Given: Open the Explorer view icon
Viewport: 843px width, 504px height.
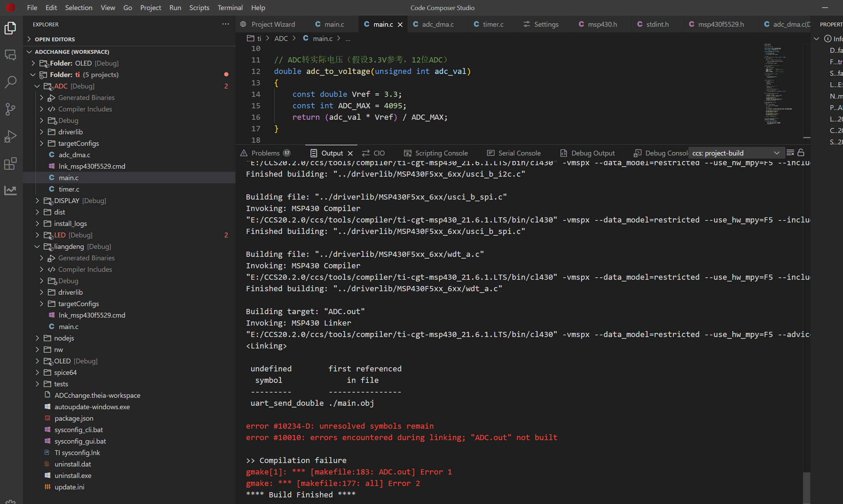Looking at the screenshot, I should [10, 28].
